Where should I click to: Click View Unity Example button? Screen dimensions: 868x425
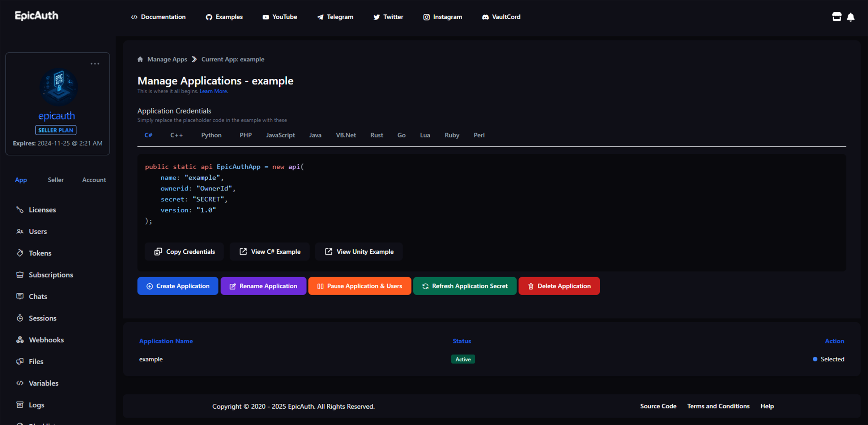359,252
